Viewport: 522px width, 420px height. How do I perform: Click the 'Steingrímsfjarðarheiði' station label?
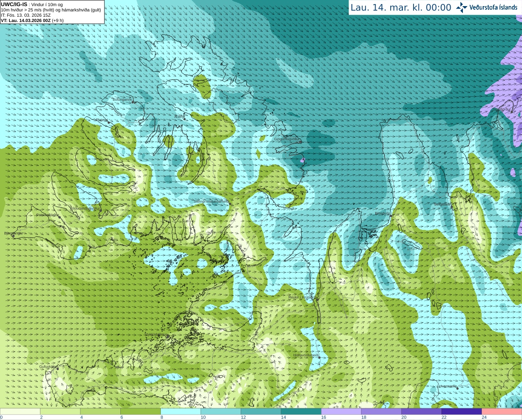coord(211,201)
